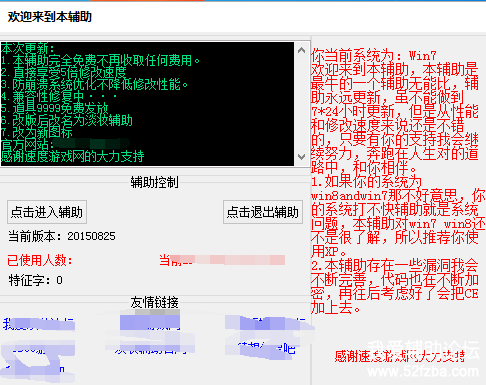
Task: Click the red 你当前系统为 Win7 notice text
Action: (374, 55)
